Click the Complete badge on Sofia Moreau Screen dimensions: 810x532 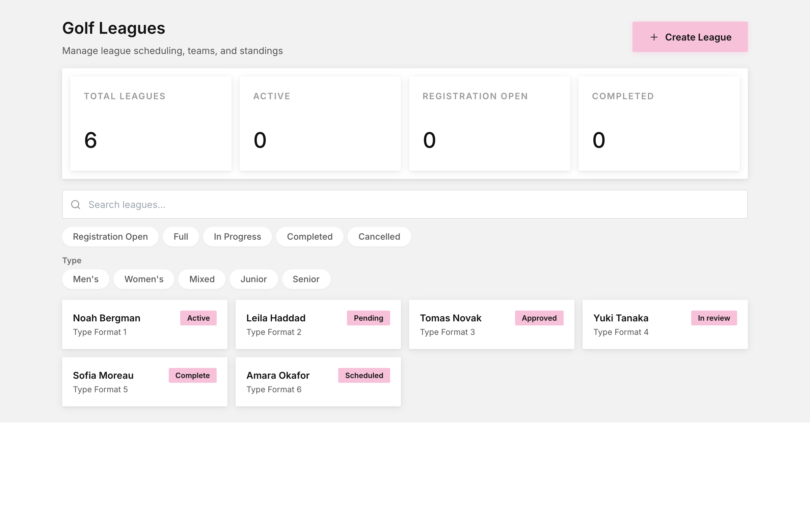[193, 375]
